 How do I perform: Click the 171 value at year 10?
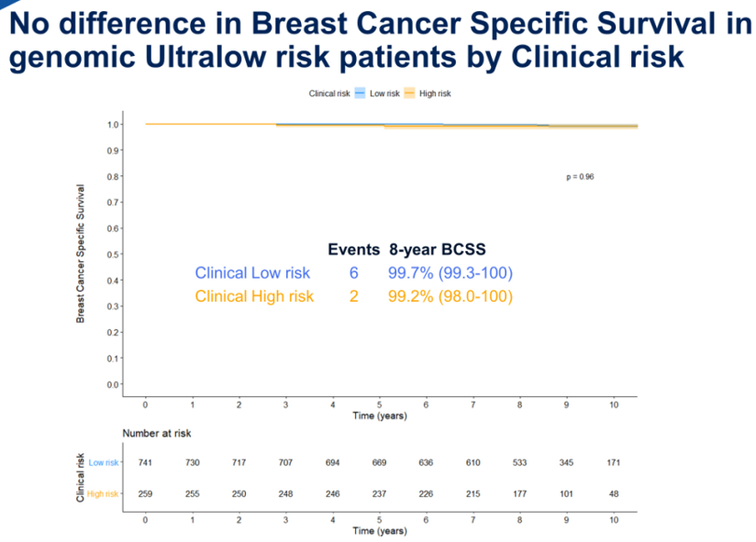pos(614,462)
